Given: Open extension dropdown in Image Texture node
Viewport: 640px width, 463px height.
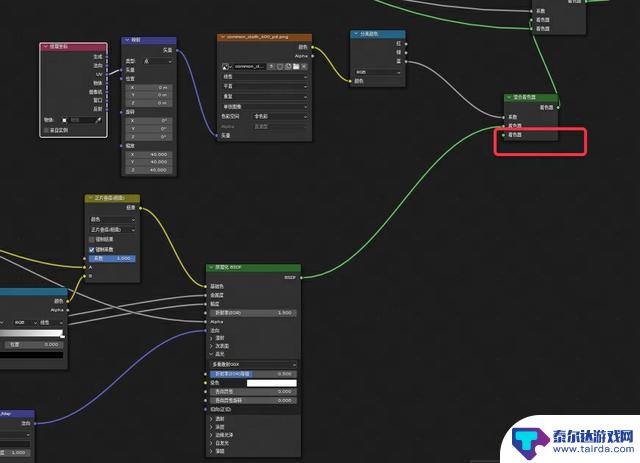Looking at the screenshot, I should click(265, 96).
